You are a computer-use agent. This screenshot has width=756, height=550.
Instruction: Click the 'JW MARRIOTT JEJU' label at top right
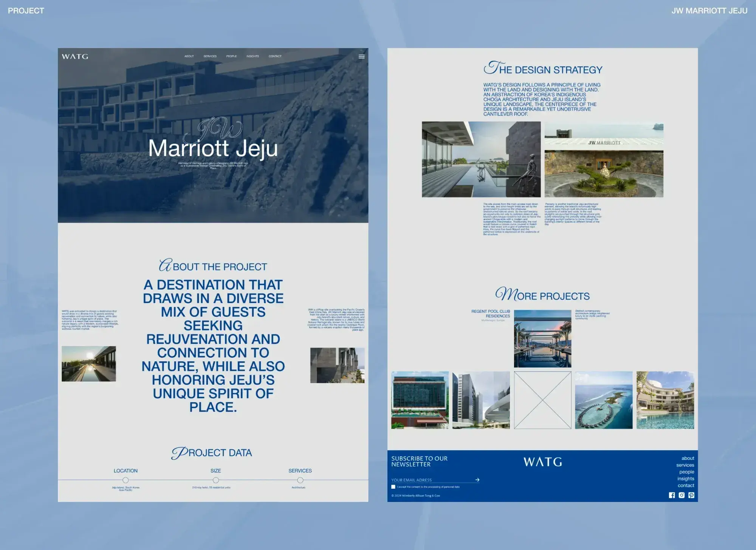(710, 11)
